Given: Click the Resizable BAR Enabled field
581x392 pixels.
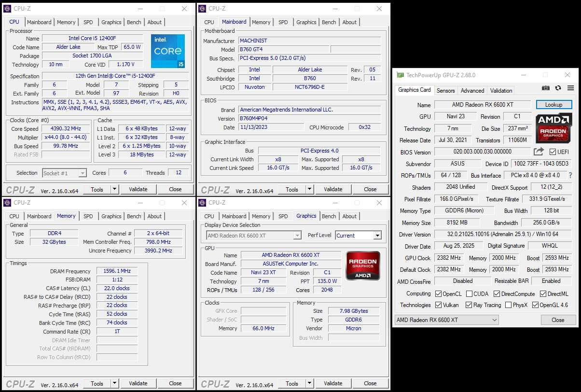Looking at the screenshot, I should click(552, 281).
